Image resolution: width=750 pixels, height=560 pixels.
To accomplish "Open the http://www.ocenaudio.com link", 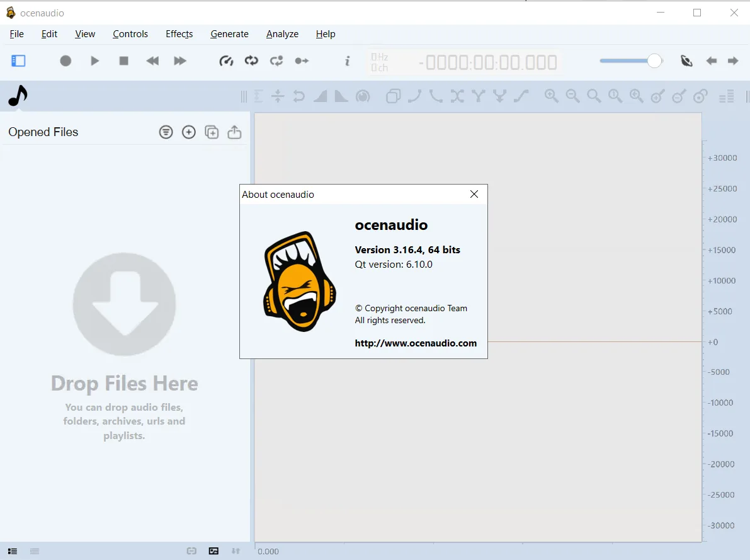I will point(416,343).
